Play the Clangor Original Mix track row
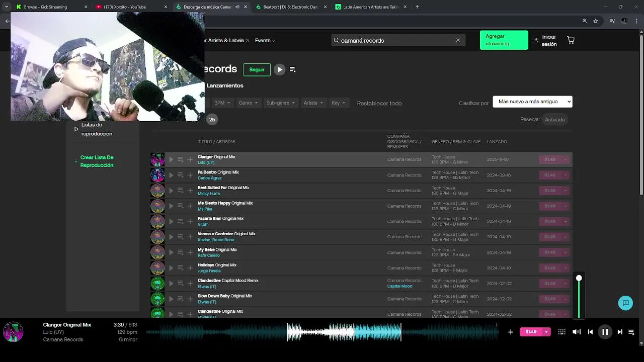The height and width of the screenshot is (362, 644). (x=171, y=159)
